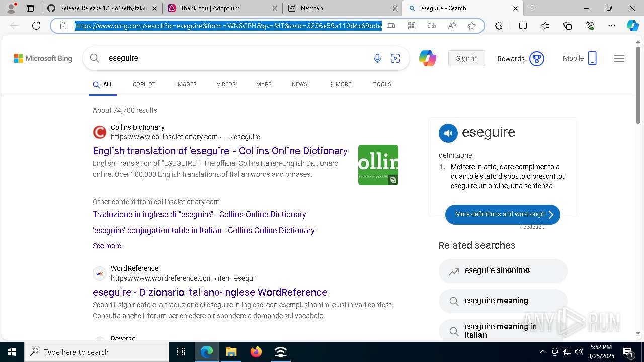Switch to the New tab tab

click(342, 8)
